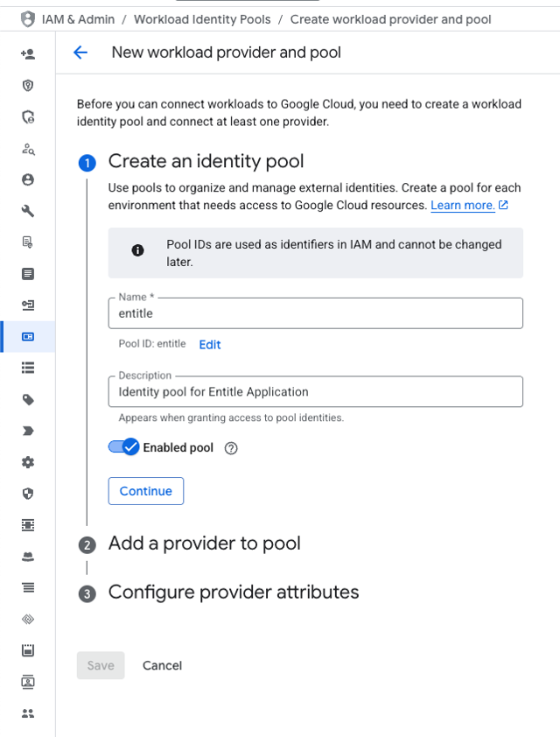Select the highlighted Workload Identity card icon
This screenshot has height=737, width=560.
[x=28, y=336]
